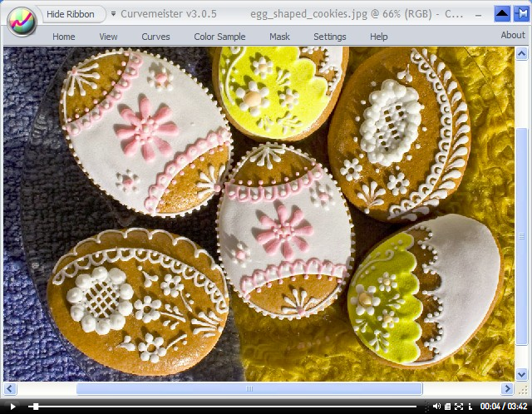Click the egg_shaped_cookies.jpg title text
532x414 pixels.
(308, 14)
